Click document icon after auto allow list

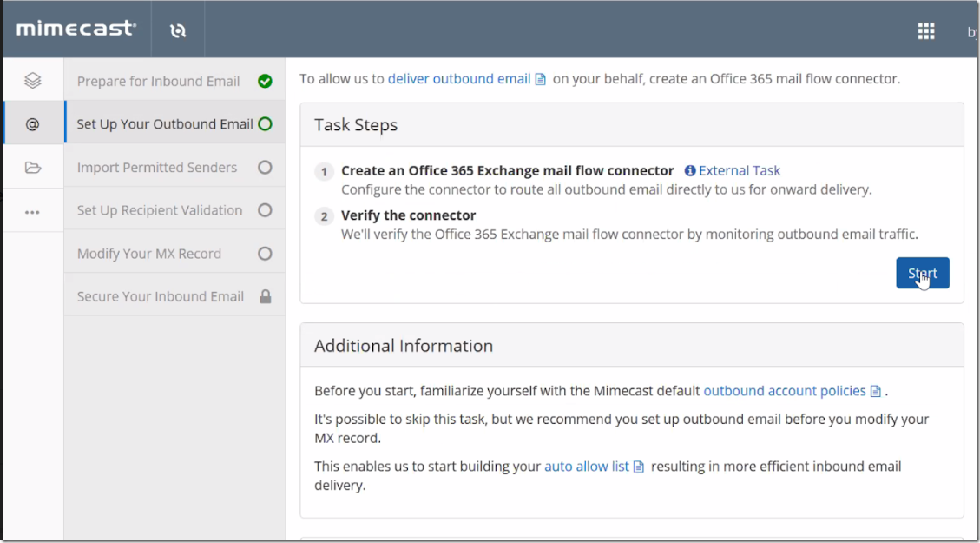pyautogui.click(x=639, y=467)
